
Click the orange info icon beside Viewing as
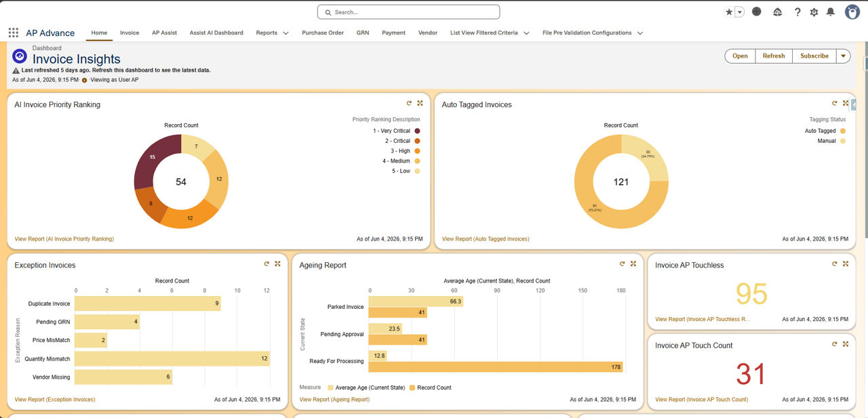click(x=84, y=80)
